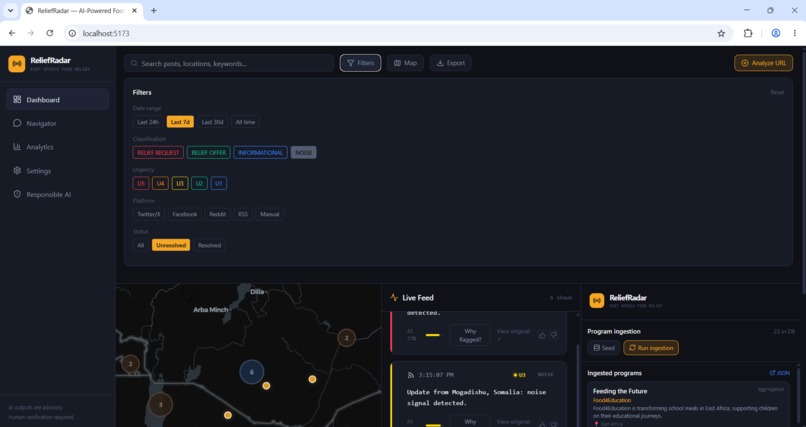Screen dimensions: 806x427
Task: Select the Last 24h date range
Action: click(148, 122)
